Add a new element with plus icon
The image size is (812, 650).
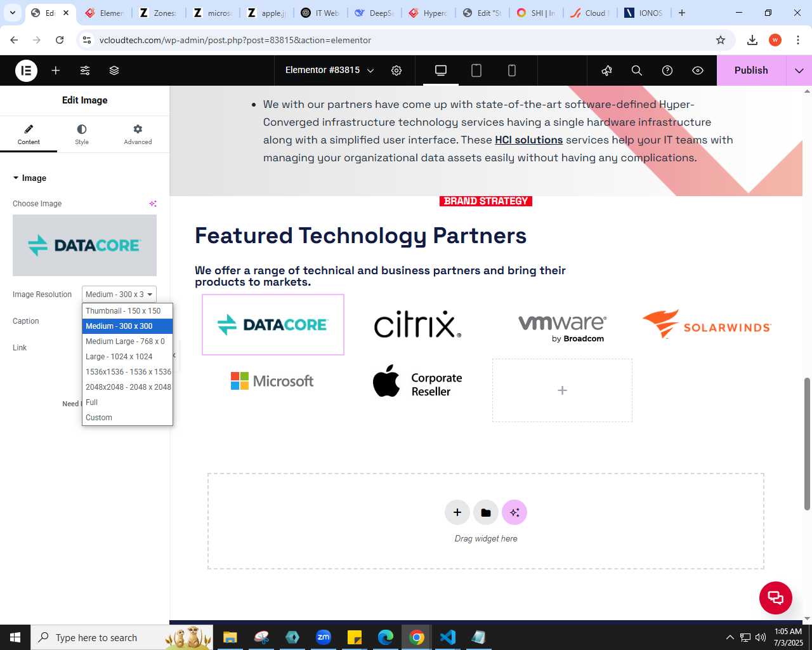coord(56,70)
